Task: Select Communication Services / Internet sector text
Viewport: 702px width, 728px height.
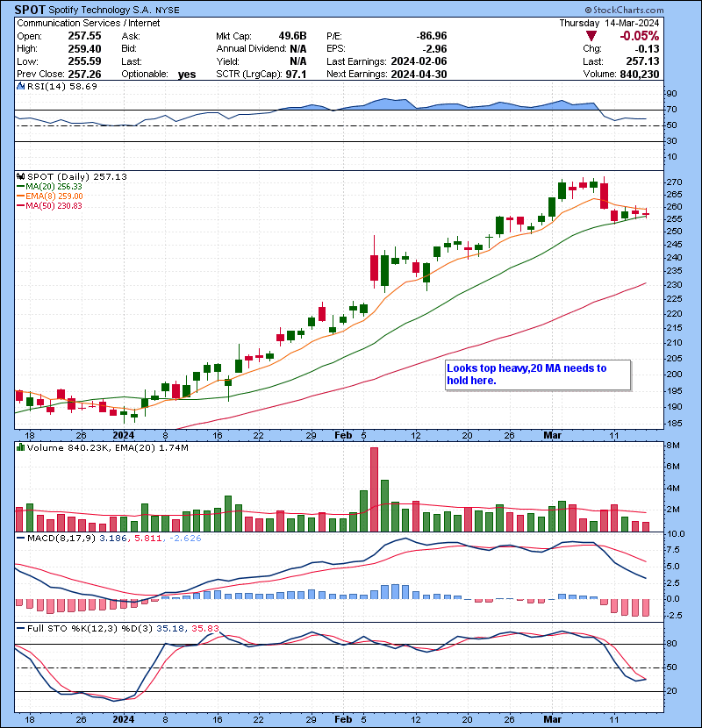Action: pyautogui.click(x=89, y=23)
